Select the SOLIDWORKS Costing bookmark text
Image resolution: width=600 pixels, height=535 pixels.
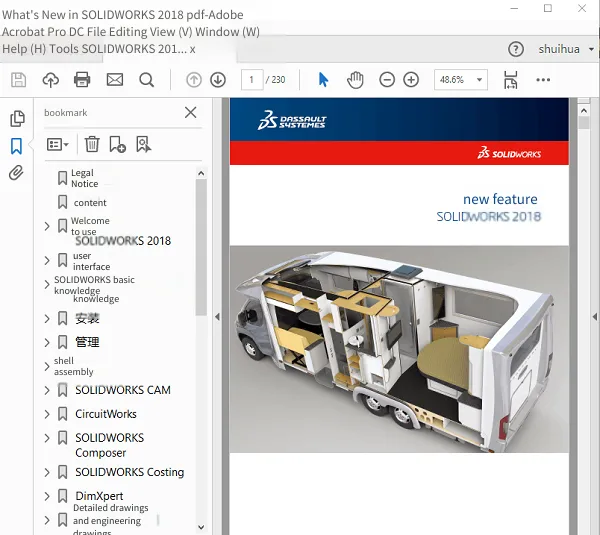(129, 472)
